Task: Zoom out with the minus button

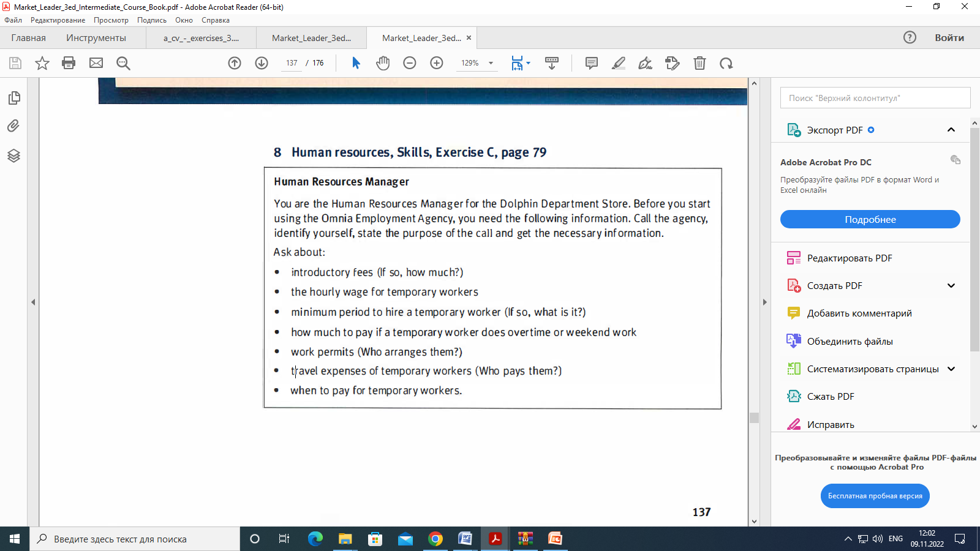Action: pyautogui.click(x=410, y=63)
